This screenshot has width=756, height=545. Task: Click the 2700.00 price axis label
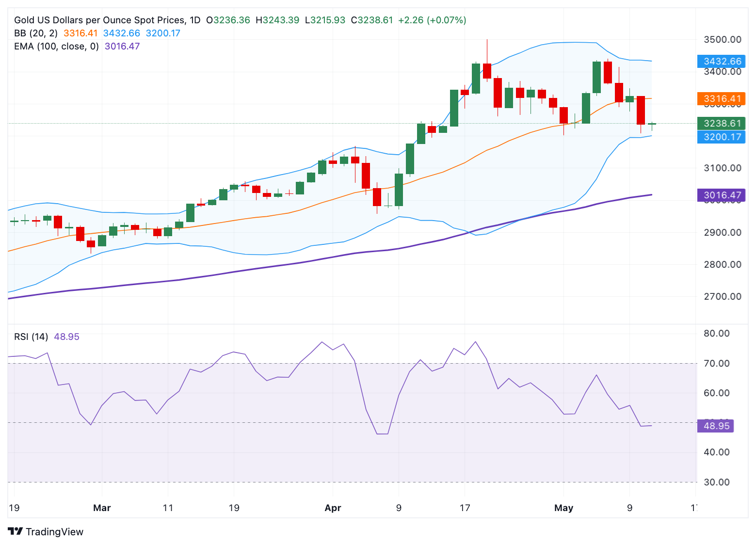coord(722,296)
